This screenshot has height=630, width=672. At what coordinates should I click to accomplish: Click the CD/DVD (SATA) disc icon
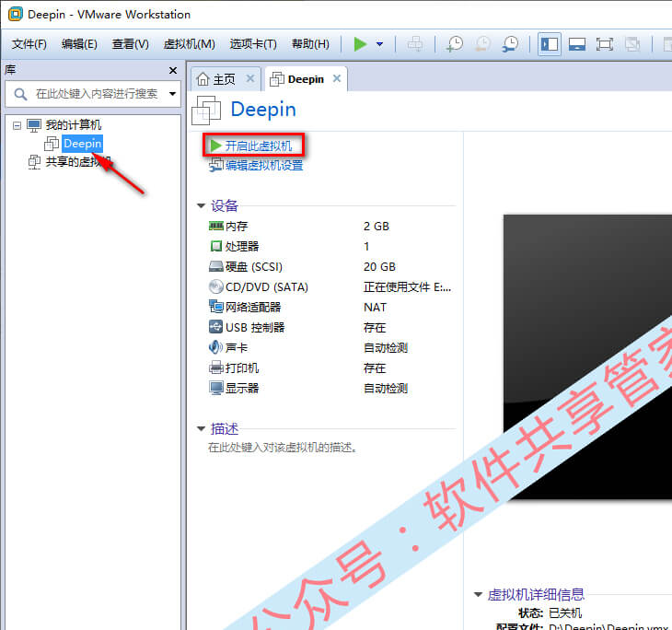[x=216, y=287]
